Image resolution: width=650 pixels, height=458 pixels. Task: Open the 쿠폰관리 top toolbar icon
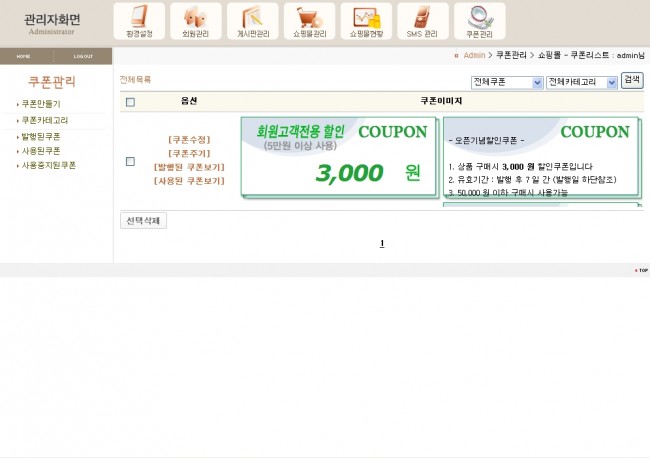click(480, 21)
